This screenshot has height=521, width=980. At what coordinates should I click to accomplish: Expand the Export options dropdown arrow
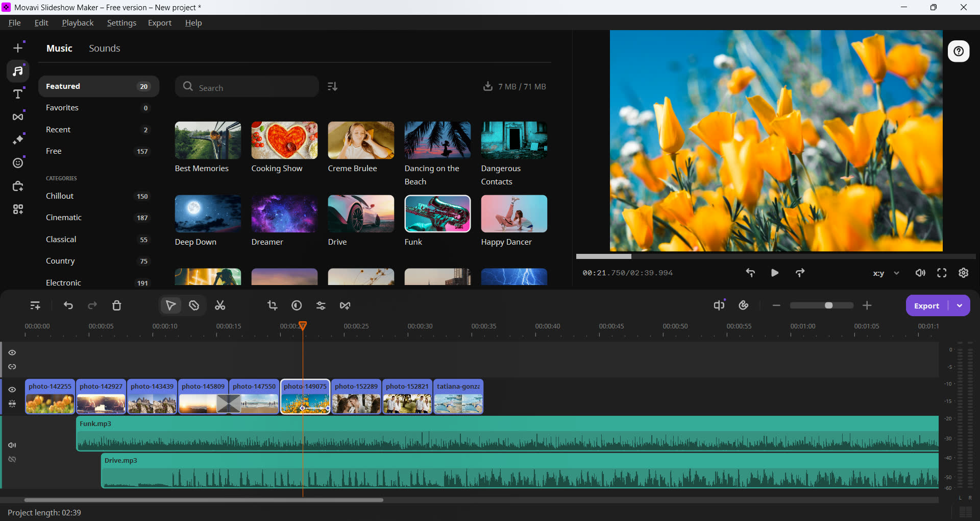tap(960, 305)
